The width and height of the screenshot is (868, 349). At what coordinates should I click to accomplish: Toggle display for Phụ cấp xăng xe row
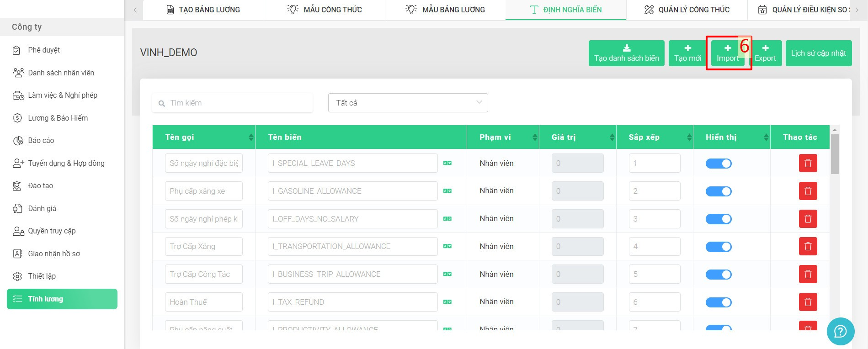point(719,191)
